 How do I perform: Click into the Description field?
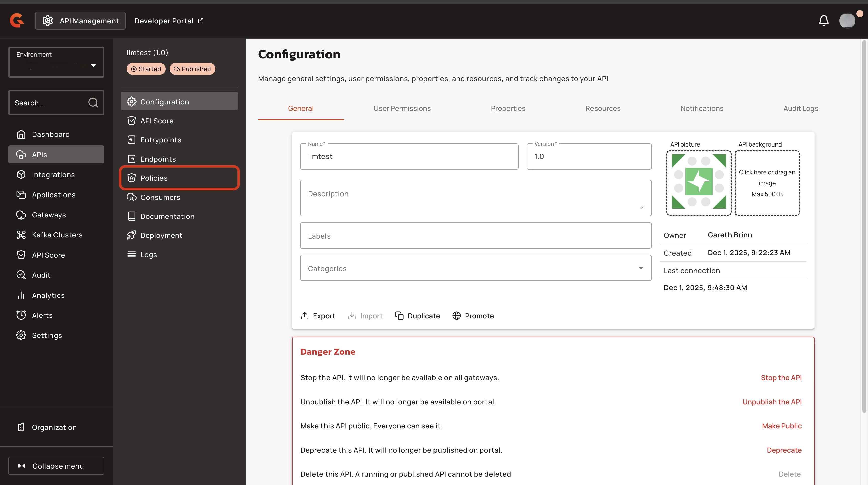click(475, 198)
